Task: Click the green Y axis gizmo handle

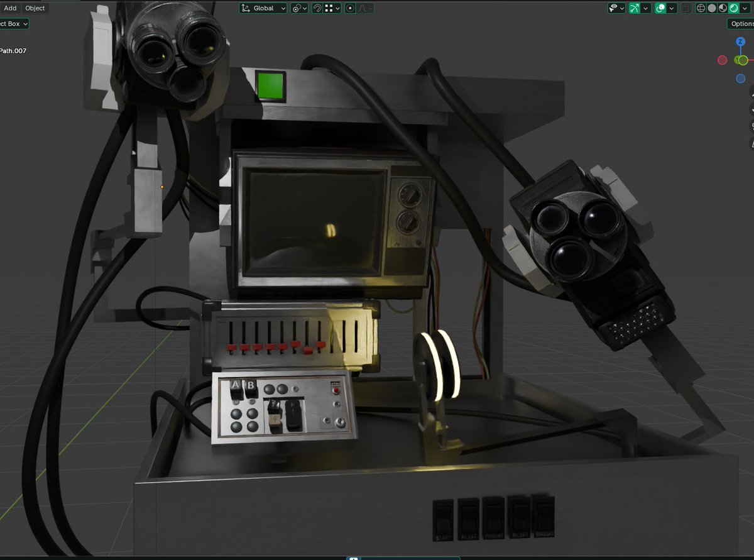Action: [743, 60]
